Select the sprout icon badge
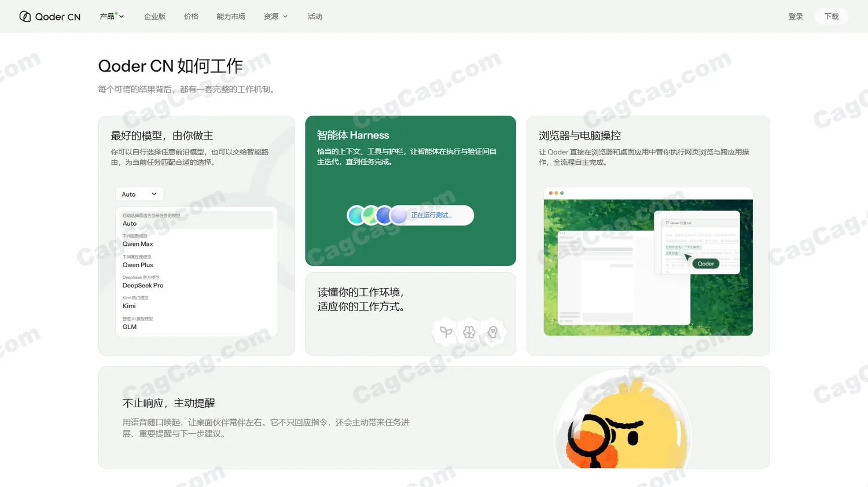Image resolution: width=868 pixels, height=487 pixels. pos(446,332)
